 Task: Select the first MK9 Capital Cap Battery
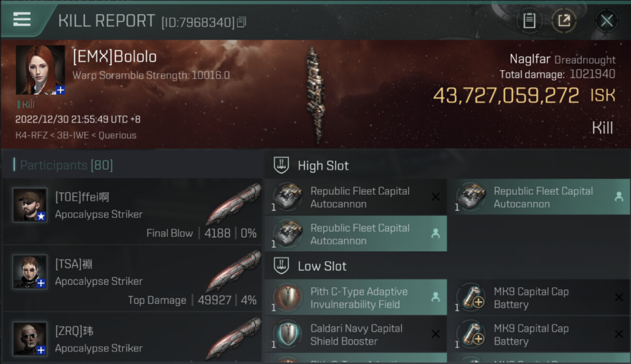pos(539,298)
